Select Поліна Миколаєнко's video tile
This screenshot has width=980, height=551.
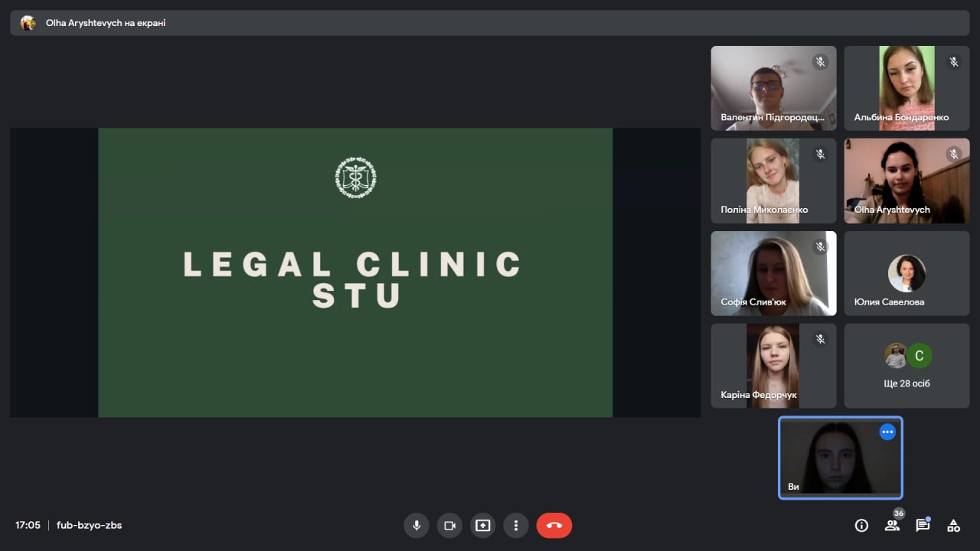773,181
